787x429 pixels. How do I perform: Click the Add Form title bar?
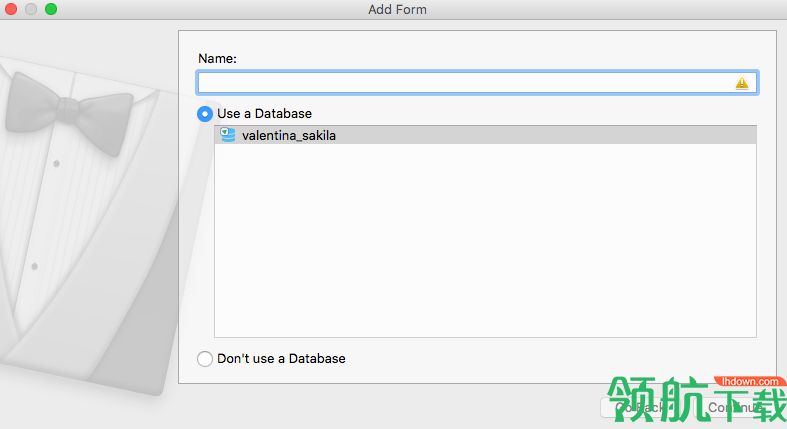pos(397,10)
